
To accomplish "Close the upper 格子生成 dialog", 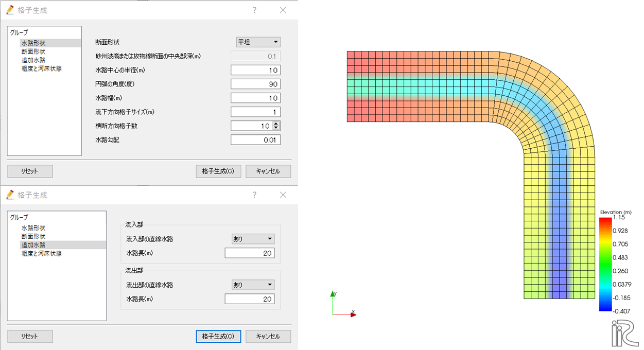I will [x=283, y=10].
